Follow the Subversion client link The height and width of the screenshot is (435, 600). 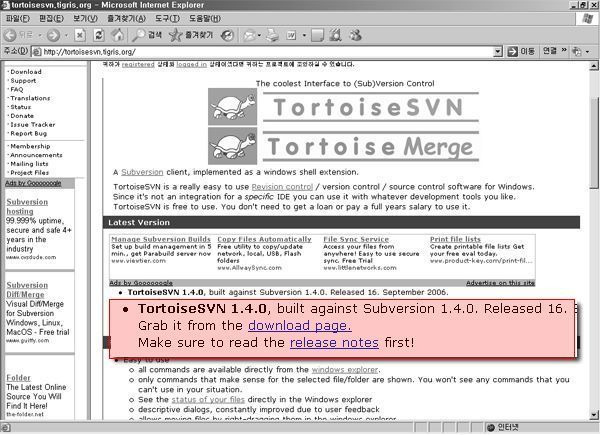142,172
